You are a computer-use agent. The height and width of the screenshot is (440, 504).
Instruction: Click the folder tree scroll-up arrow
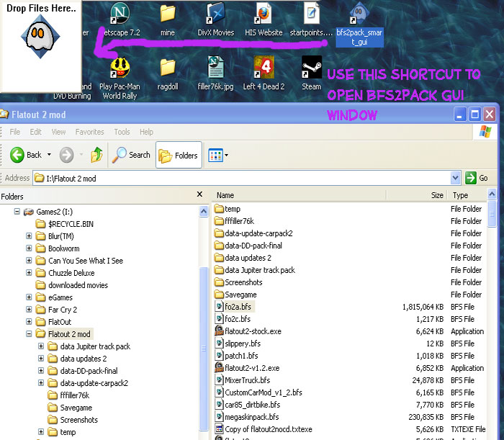(x=204, y=211)
